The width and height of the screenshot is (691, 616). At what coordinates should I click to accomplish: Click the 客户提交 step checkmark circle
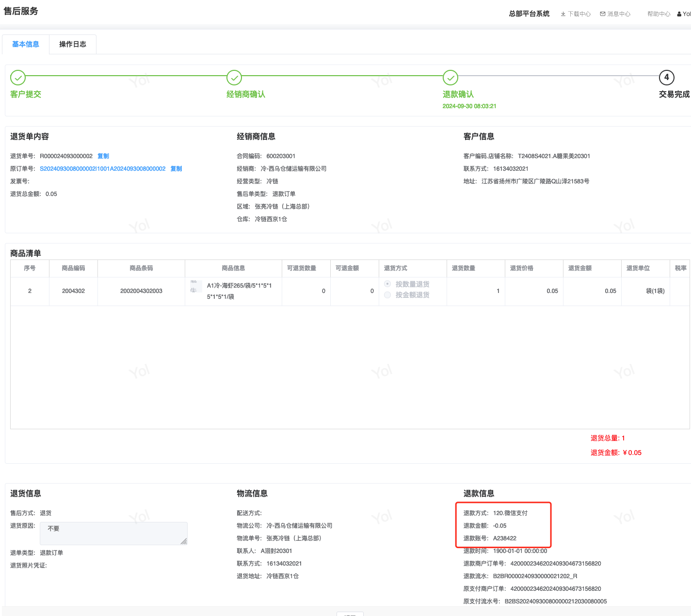coord(18,78)
